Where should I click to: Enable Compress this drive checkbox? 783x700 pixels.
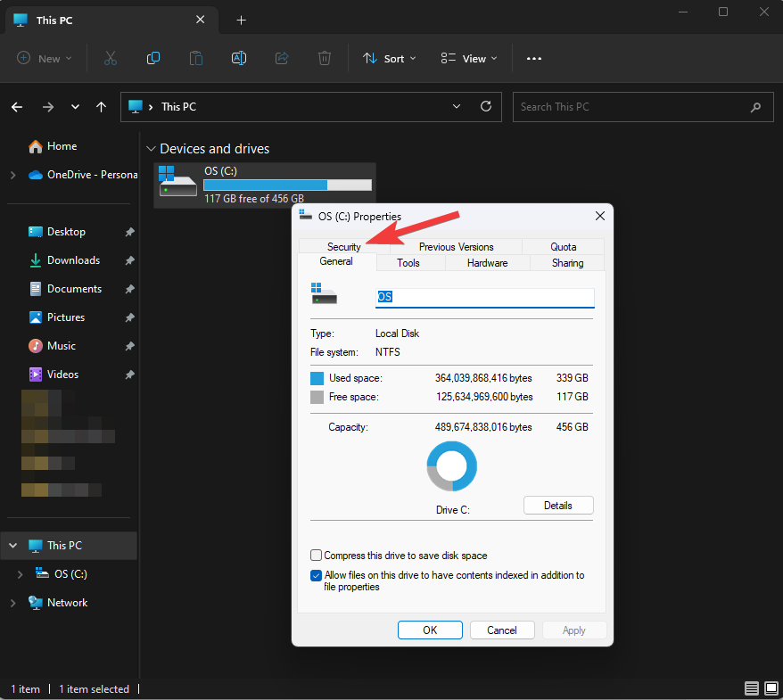tap(317, 556)
